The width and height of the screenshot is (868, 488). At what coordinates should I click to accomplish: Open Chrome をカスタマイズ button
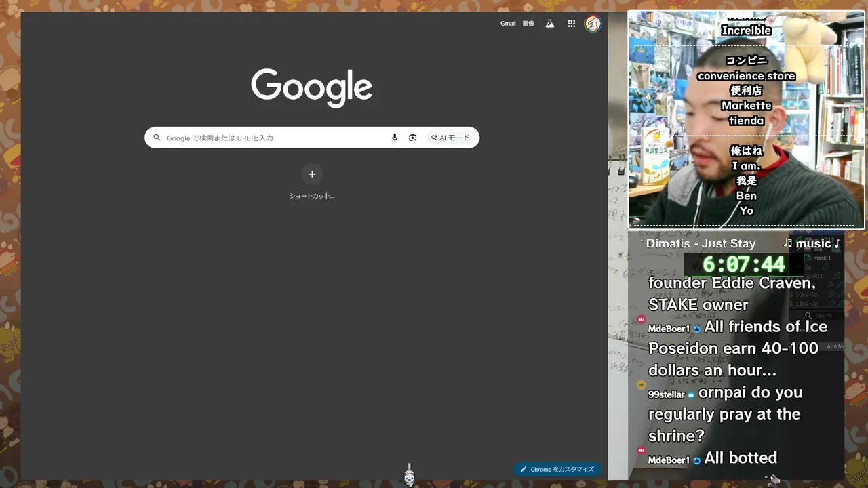557,469
